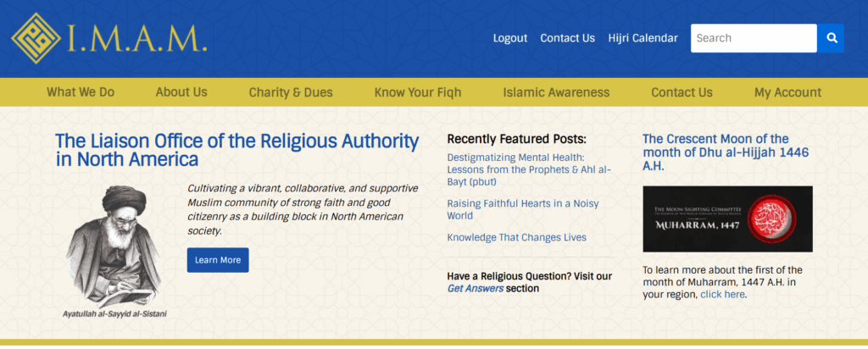Log out using the Logout link
868x349 pixels.
click(509, 38)
